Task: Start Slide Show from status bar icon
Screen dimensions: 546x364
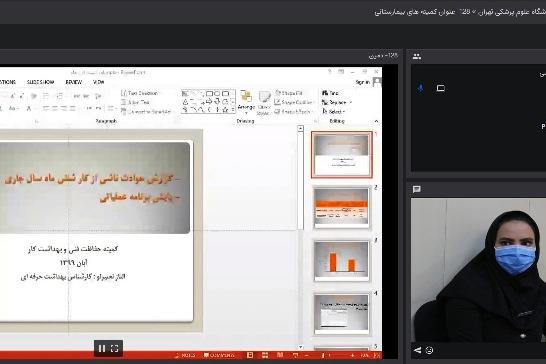Action: point(295,355)
